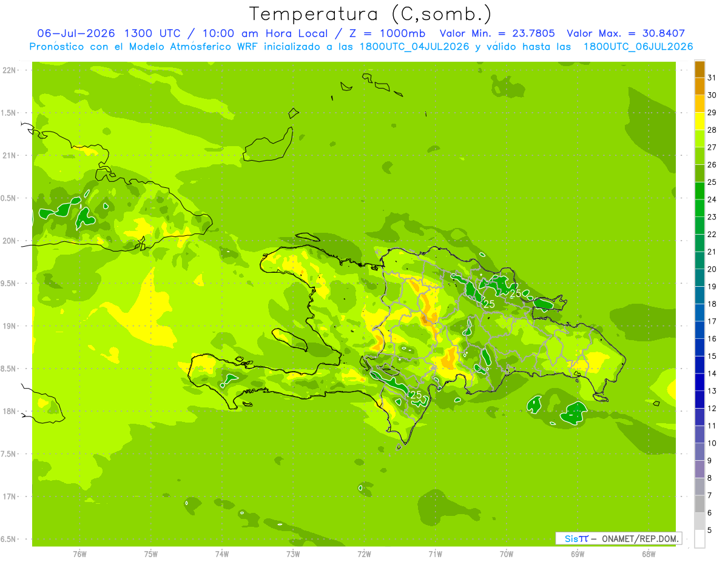The image size is (728, 562).
Task: Pick the yellow swatch between 28 and 29
Action: (x=699, y=121)
